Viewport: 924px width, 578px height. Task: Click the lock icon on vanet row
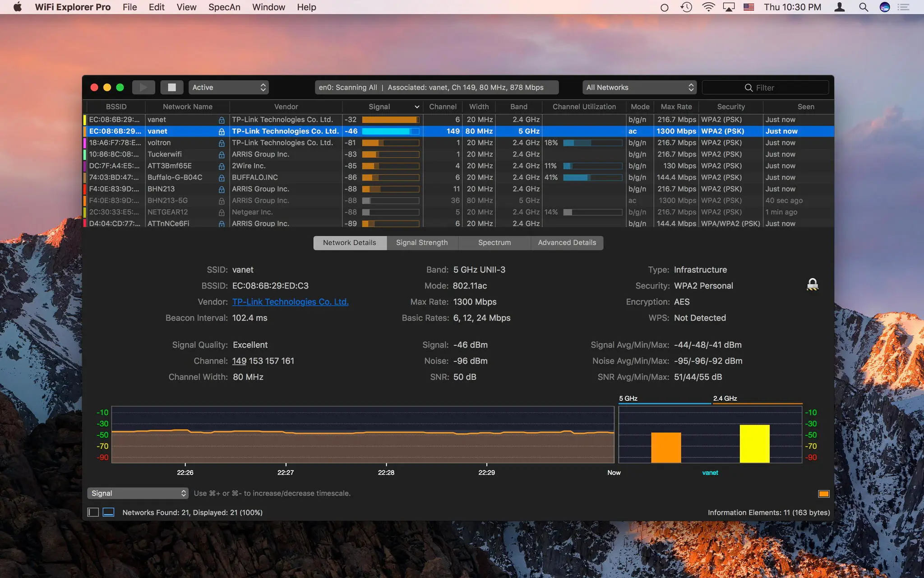(x=222, y=131)
